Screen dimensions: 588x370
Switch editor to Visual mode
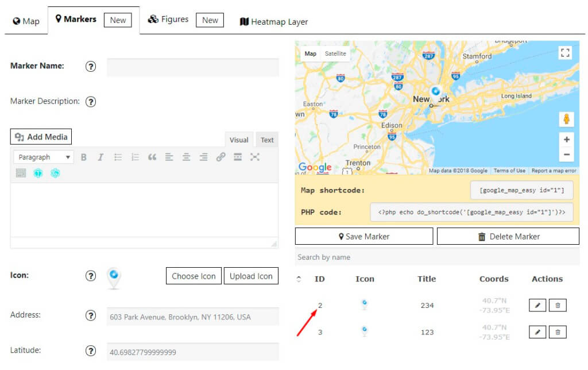pyautogui.click(x=239, y=140)
